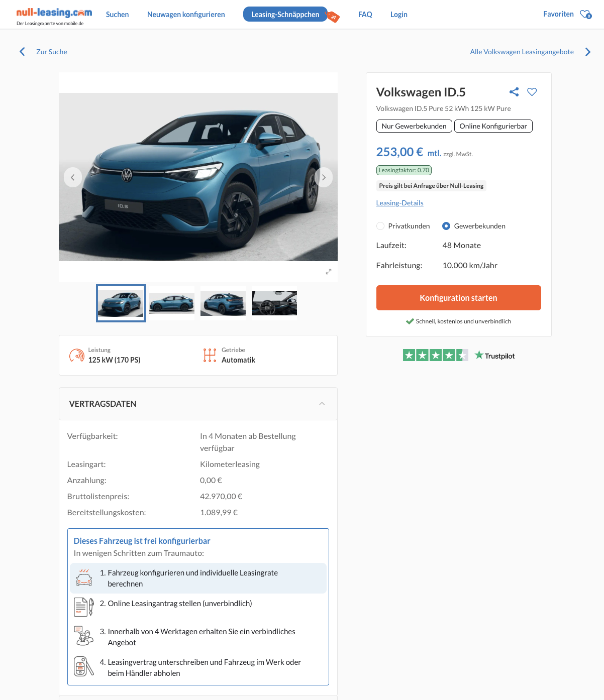Image resolution: width=604 pixels, height=700 pixels.
Task: Show the previous car image with left arrow
Action: point(73,177)
